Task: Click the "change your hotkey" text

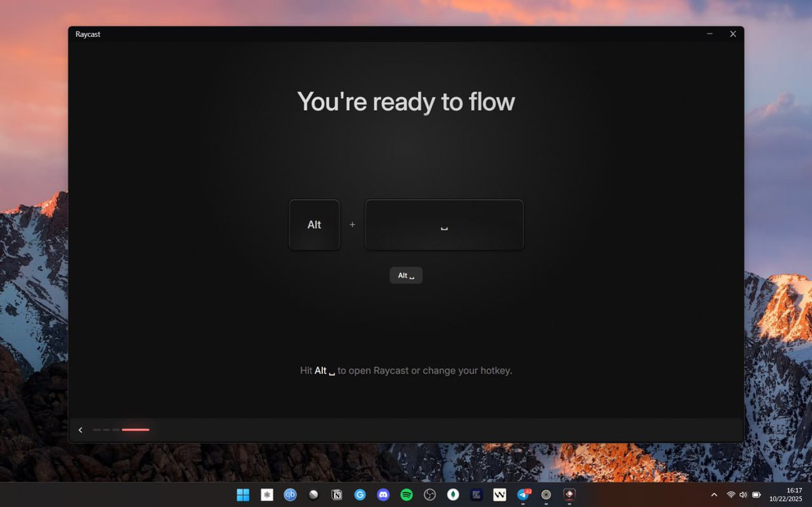Action: click(x=468, y=371)
